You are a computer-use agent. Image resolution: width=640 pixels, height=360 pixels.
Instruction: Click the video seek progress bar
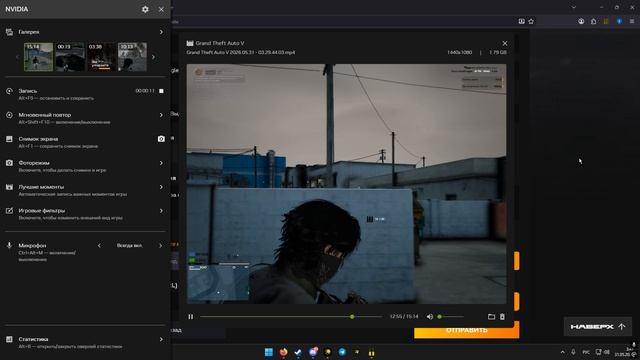291,317
